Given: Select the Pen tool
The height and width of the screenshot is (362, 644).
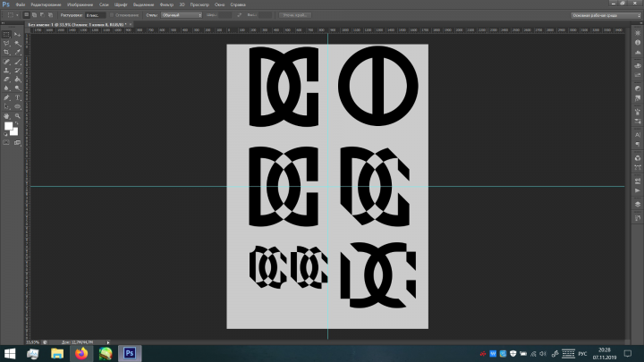Looking at the screenshot, I should (6, 97).
